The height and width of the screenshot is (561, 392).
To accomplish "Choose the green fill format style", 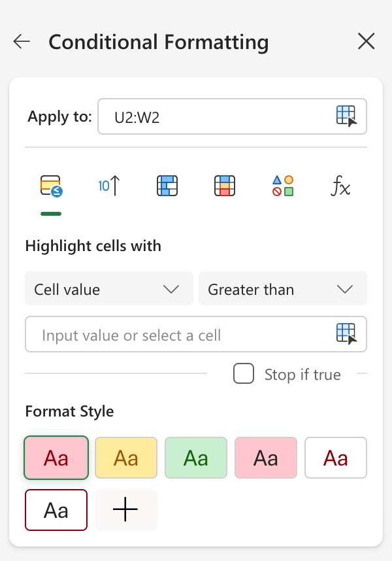I will (x=196, y=458).
